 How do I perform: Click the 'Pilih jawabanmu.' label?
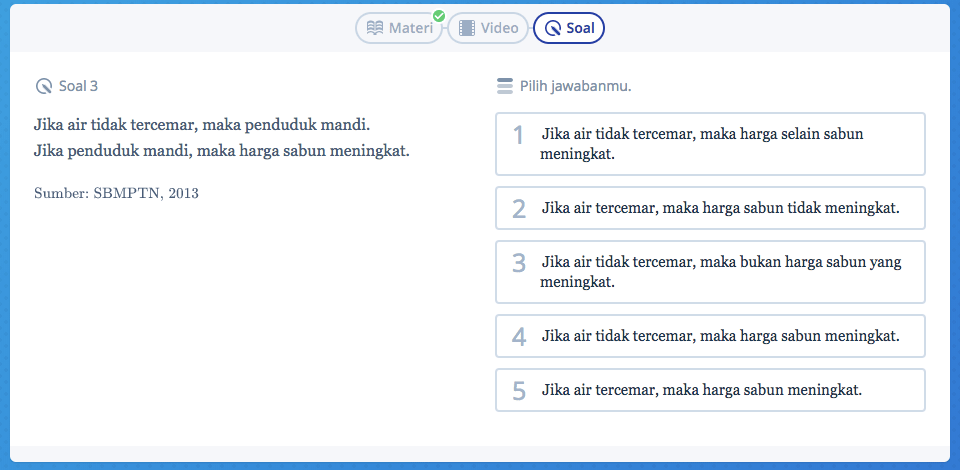(575, 86)
